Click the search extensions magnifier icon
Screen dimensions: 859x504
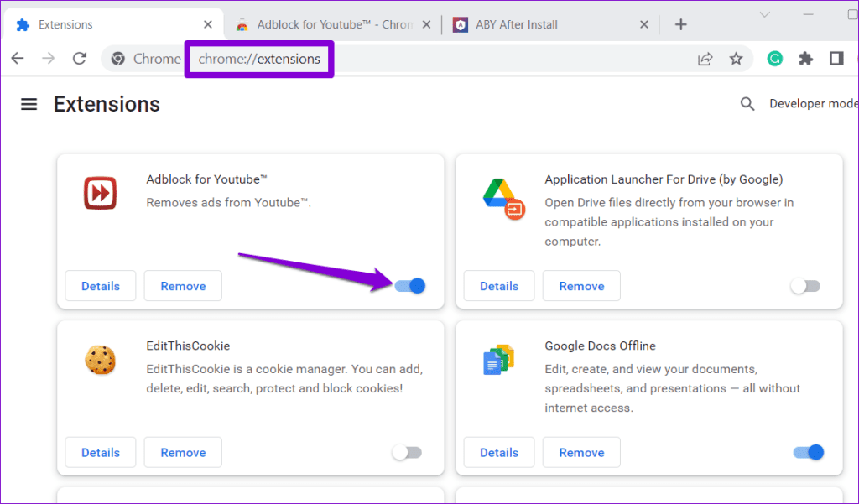[747, 104]
